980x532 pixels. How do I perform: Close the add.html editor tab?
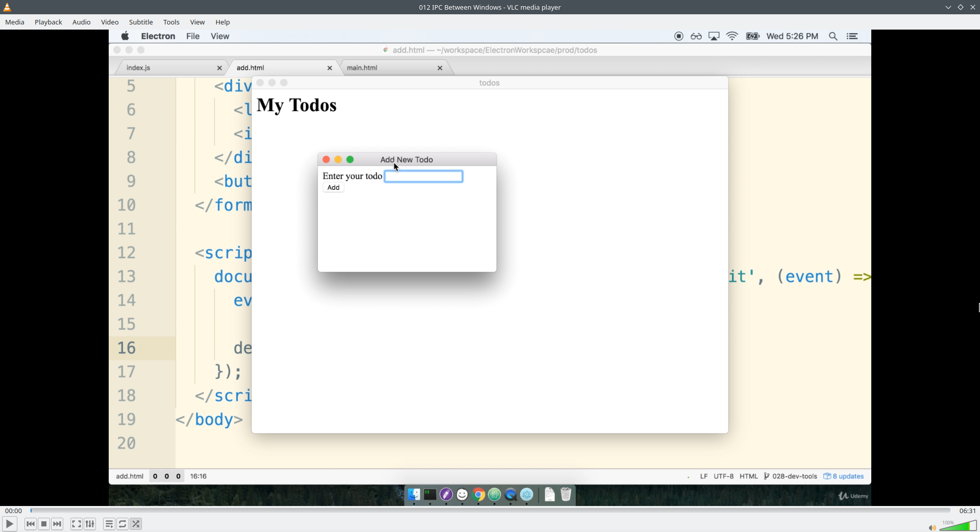[x=330, y=68]
